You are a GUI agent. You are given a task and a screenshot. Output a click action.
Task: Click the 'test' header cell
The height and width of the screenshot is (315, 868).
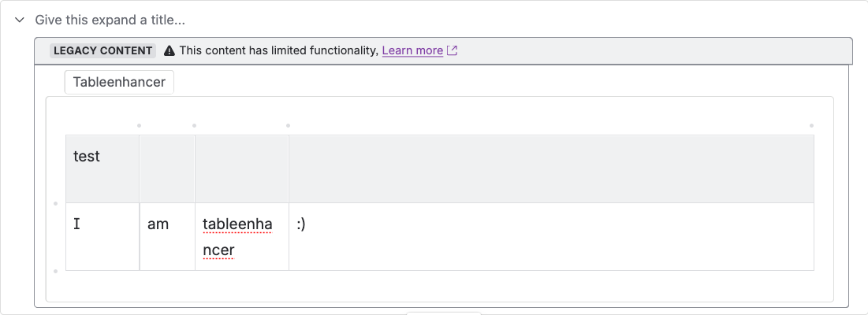click(x=102, y=169)
